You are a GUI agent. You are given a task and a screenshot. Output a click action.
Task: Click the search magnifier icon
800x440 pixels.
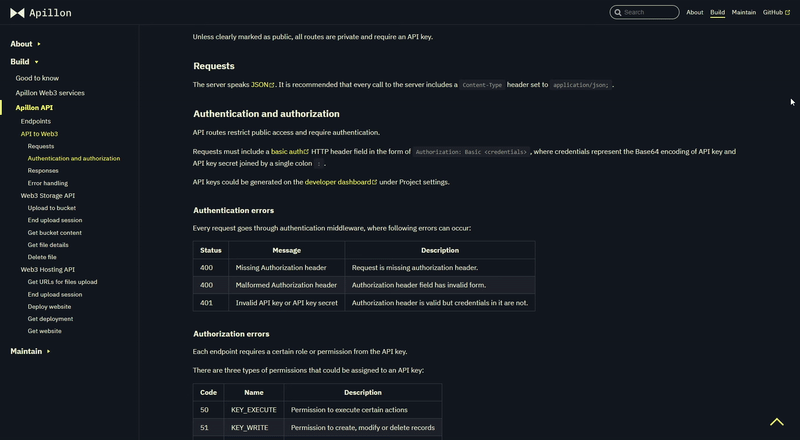618,12
